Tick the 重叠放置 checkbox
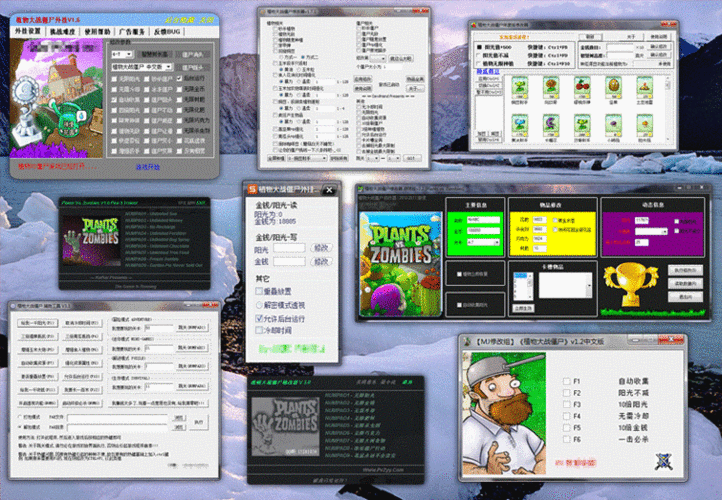The image size is (722, 500). point(259,291)
